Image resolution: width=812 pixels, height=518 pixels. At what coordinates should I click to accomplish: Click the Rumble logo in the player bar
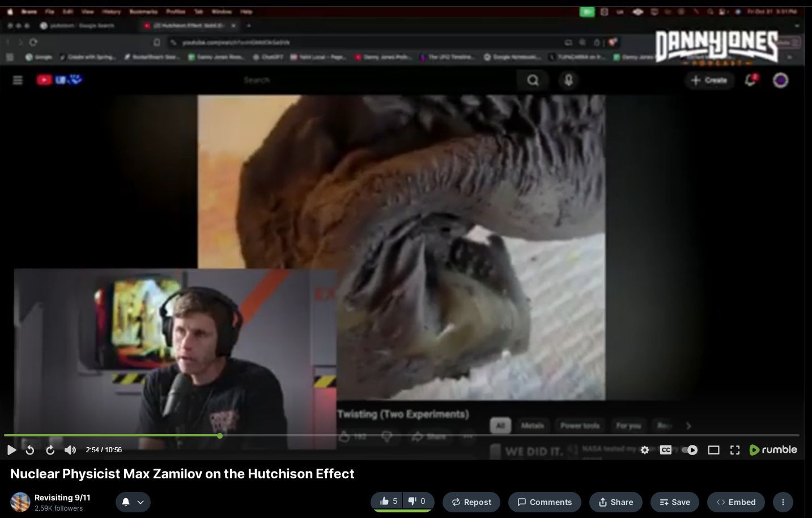773,450
